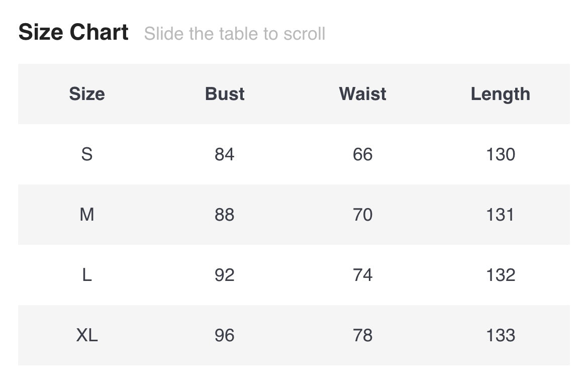Click bust value 92 for size L
588x388 pixels.
[225, 275]
